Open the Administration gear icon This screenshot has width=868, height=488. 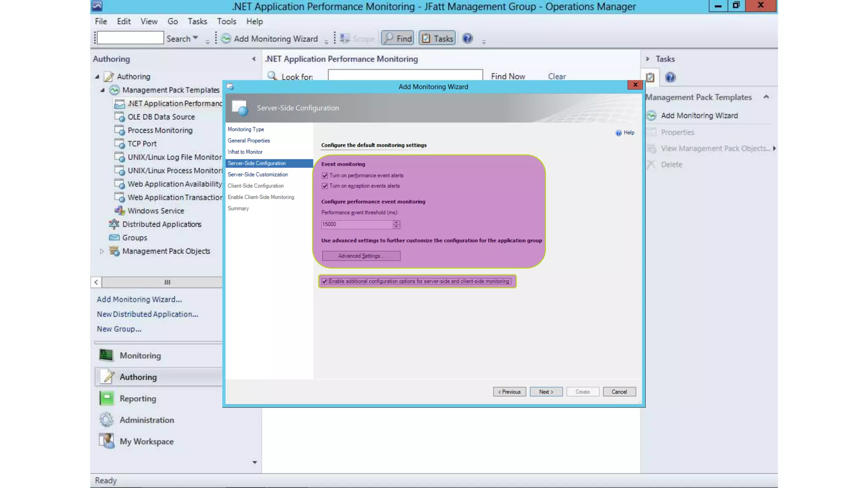tap(106, 420)
